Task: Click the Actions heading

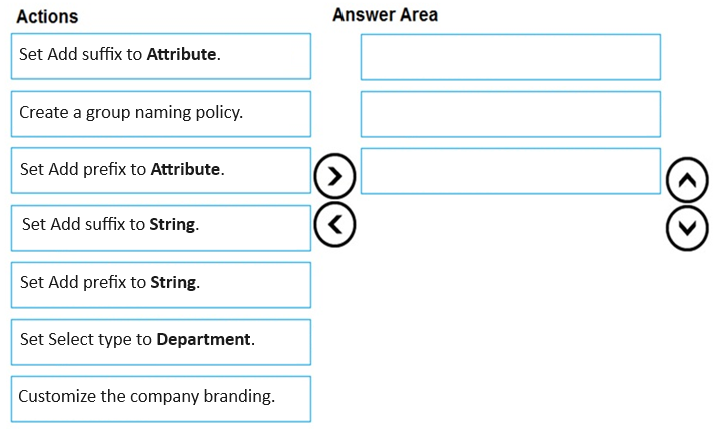Action: 47,17
